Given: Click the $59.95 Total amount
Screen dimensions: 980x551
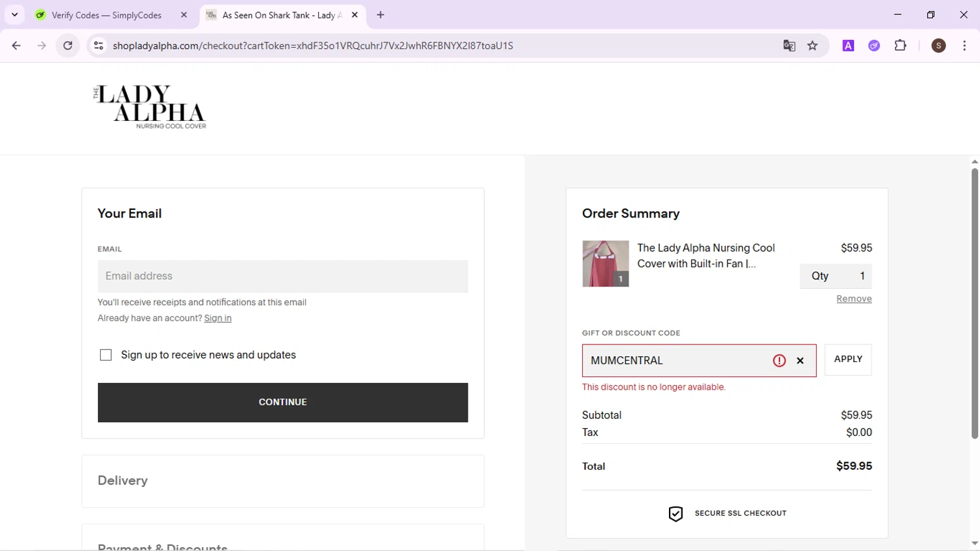Looking at the screenshot, I should point(854,466).
